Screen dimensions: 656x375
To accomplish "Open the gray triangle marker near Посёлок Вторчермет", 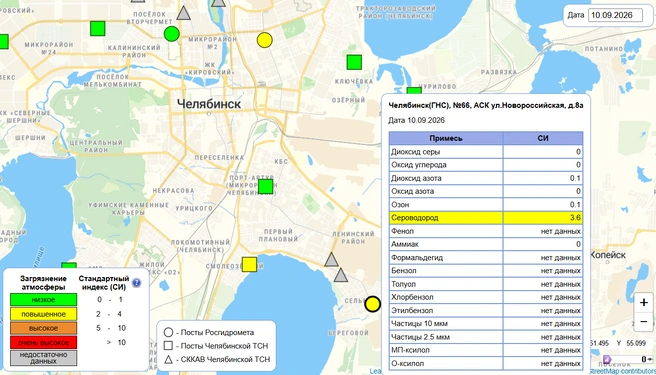I will tap(183, 13).
